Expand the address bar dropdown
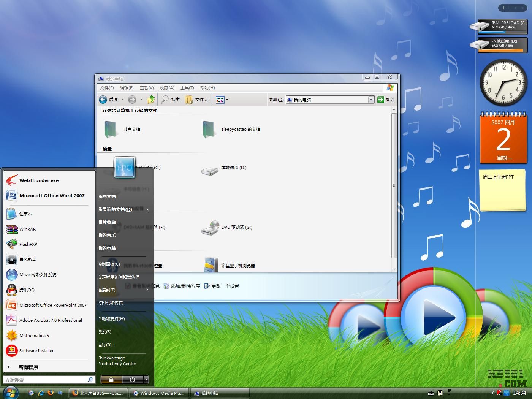This screenshot has height=399, width=532. point(371,100)
